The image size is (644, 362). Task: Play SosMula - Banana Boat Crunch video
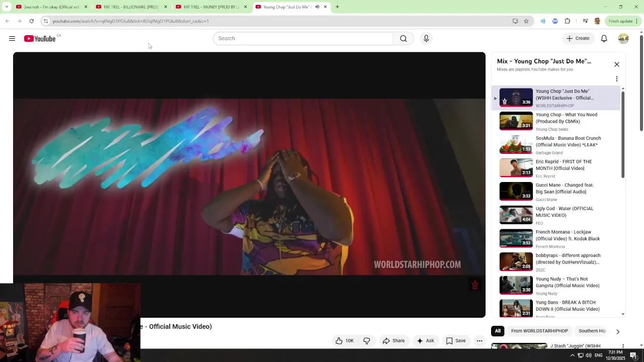point(556,145)
